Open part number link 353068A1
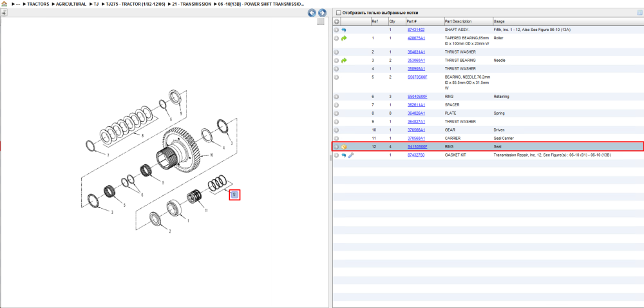 416,61
